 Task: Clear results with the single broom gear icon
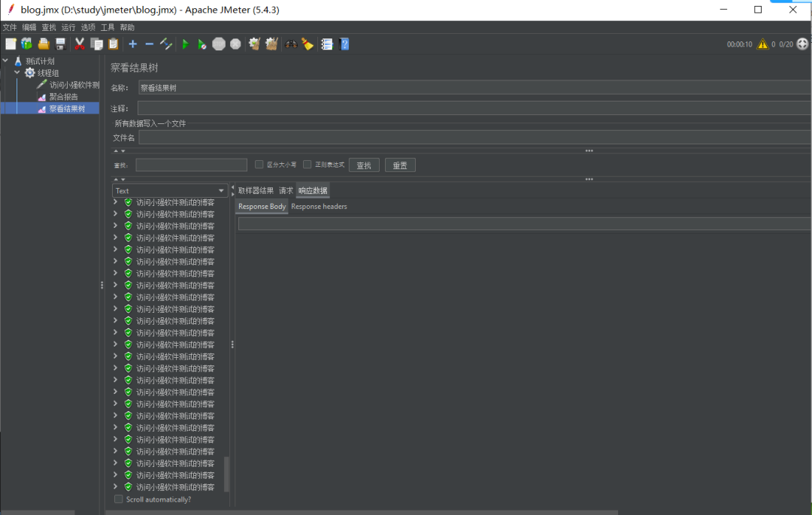254,44
